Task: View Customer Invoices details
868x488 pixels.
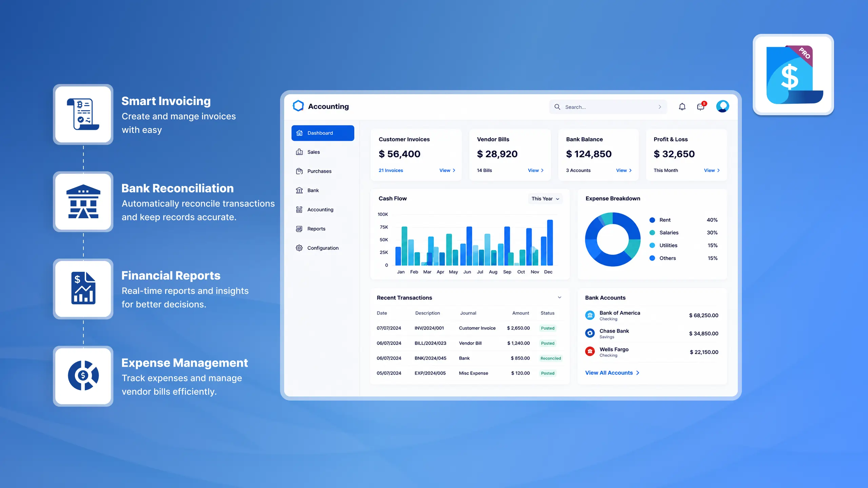Action: [447, 170]
